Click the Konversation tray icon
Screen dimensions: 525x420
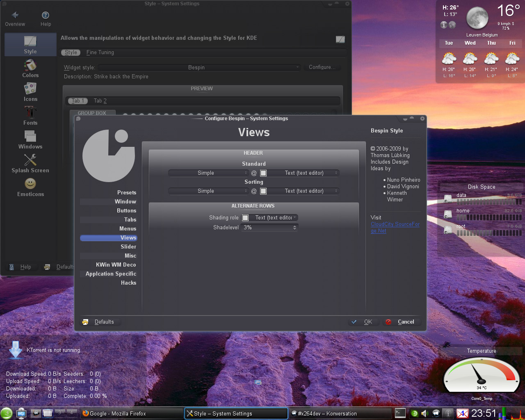436,413
